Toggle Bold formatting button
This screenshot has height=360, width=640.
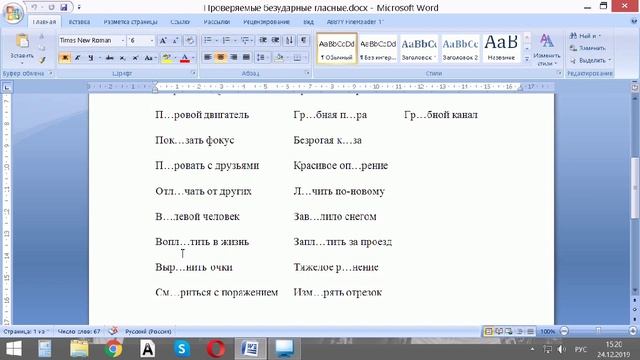pyautogui.click(x=64, y=58)
